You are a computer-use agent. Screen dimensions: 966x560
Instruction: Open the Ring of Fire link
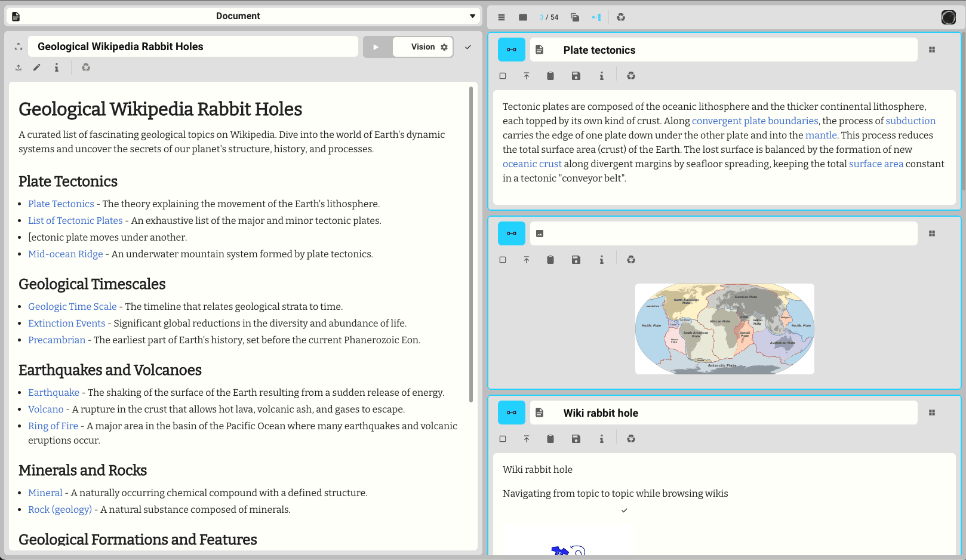(53, 426)
